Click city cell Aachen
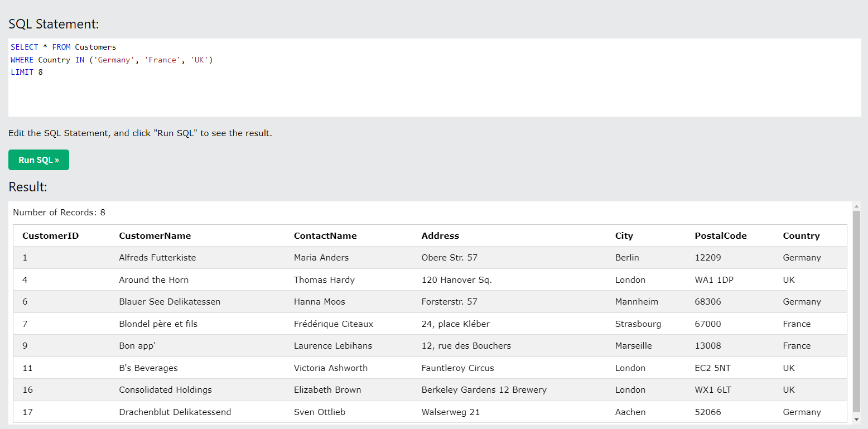The width and height of the screenshot is (868, 429). coord(630,412)
